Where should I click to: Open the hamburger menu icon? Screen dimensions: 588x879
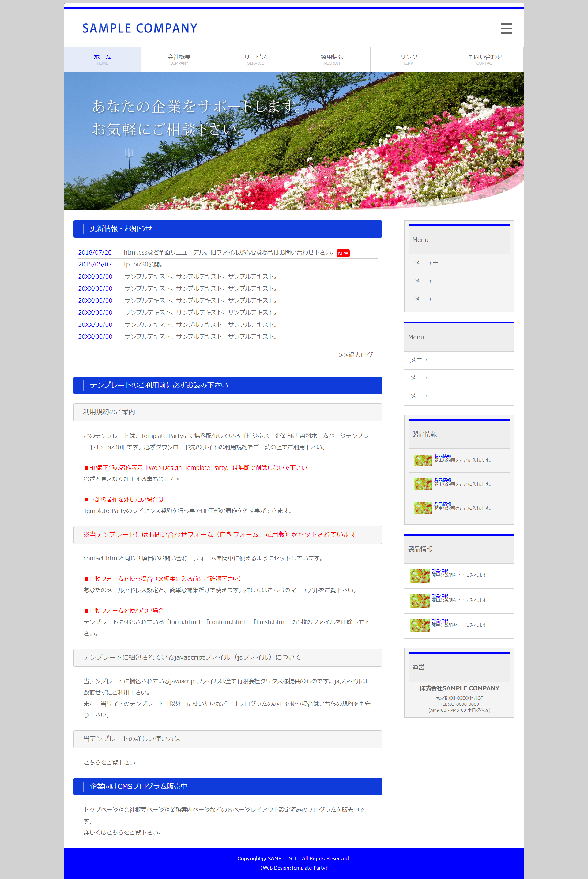[506, 28]
